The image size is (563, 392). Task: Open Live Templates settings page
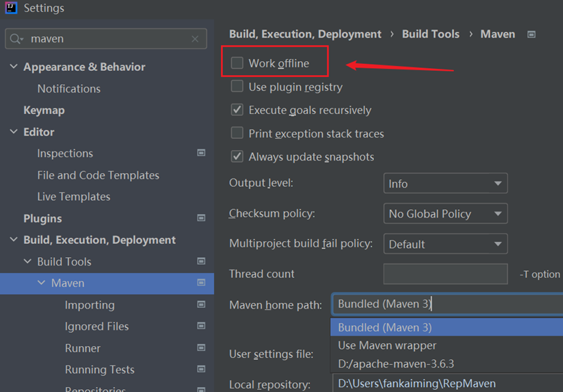click(x=74, y=197)
